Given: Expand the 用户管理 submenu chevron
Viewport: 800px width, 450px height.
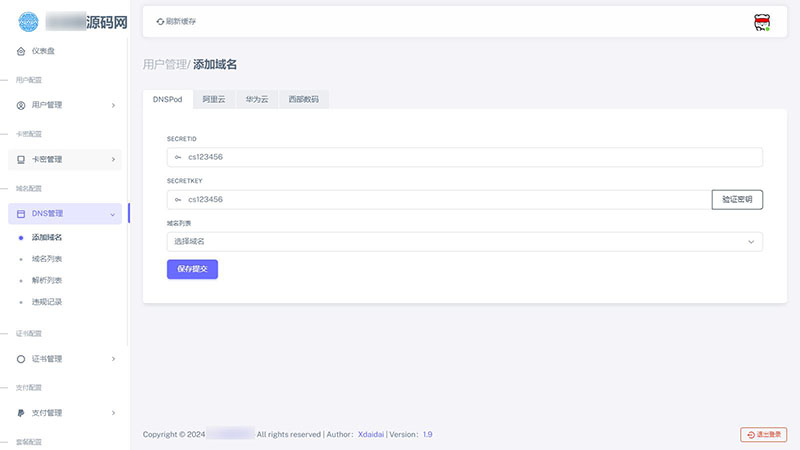Looking at the screenshot, I should coord(113,105).
